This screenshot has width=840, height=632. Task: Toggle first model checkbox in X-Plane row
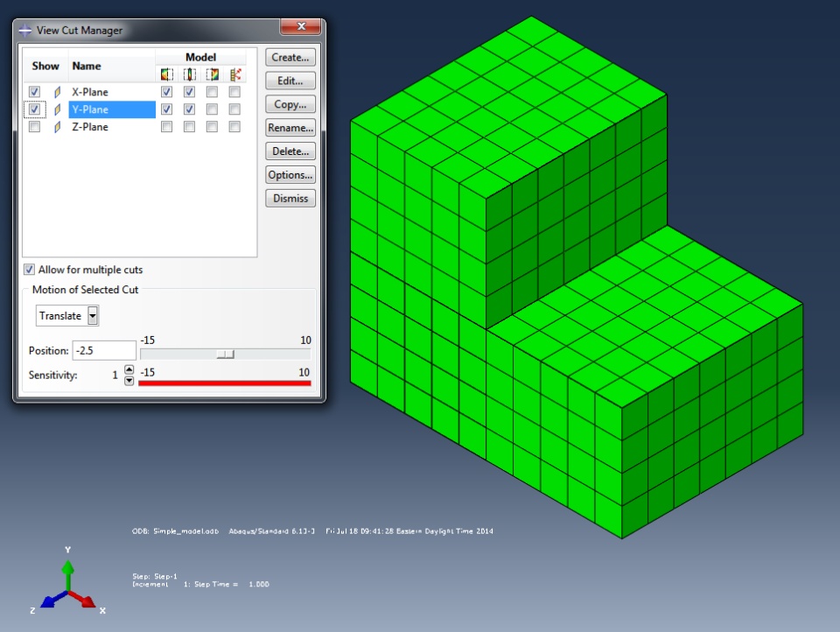tap(166, 92)
